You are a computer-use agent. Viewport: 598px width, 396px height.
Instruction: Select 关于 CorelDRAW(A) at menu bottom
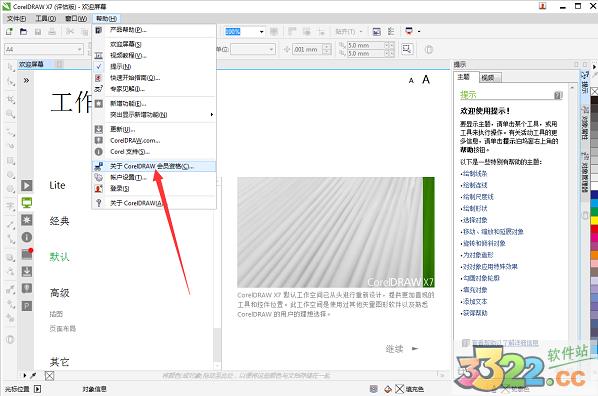coord(154,203)
